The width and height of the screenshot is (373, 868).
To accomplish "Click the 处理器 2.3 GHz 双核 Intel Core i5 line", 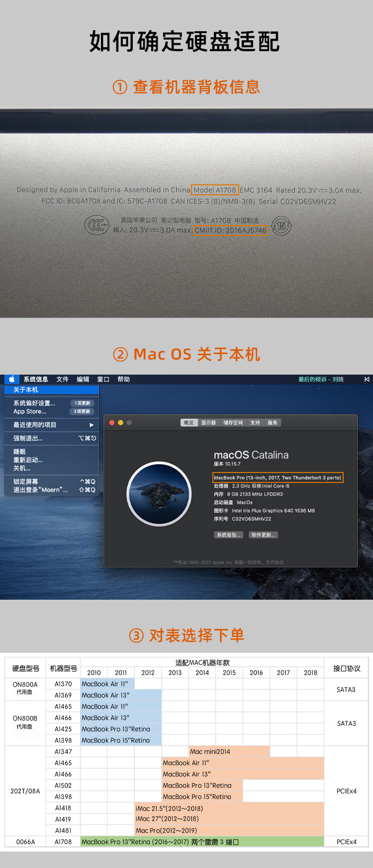I will tap(252, 486).
